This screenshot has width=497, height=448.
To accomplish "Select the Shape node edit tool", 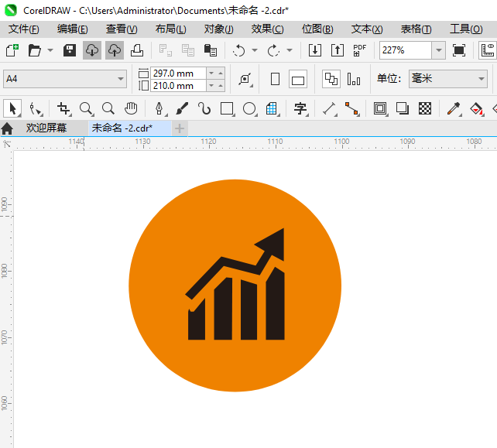I will 35,108.
